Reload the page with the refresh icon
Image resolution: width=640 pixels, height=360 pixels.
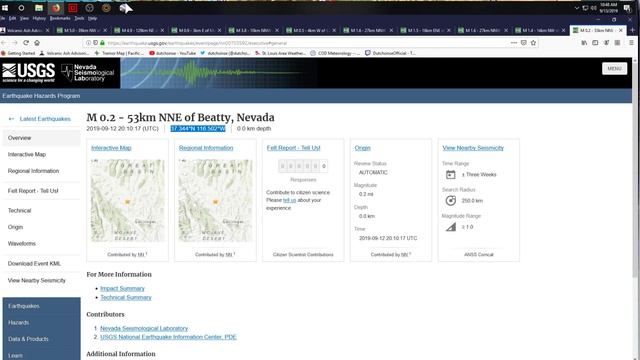(x=26, y=42)
